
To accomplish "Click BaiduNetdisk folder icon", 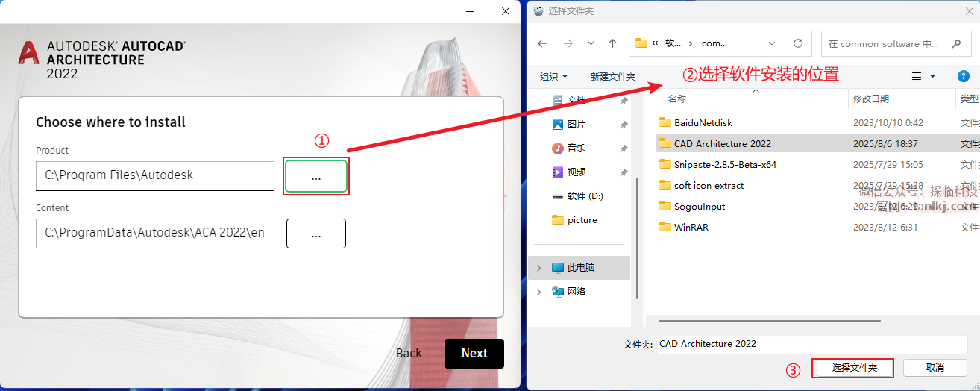I will coord(665,122).
